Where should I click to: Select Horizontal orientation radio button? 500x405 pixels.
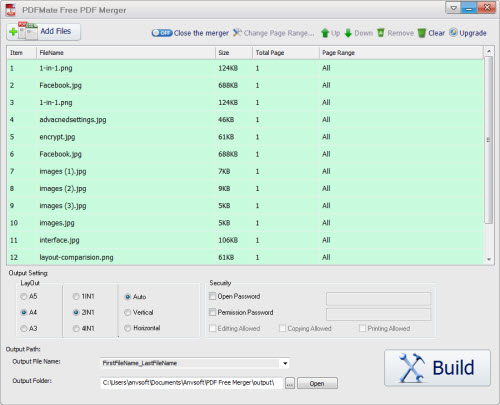tap(128, 328)
